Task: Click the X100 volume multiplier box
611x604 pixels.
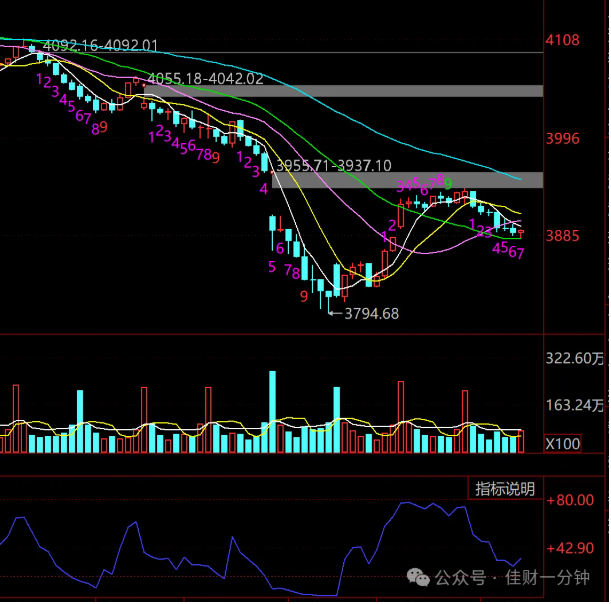Action: [563, 444]
